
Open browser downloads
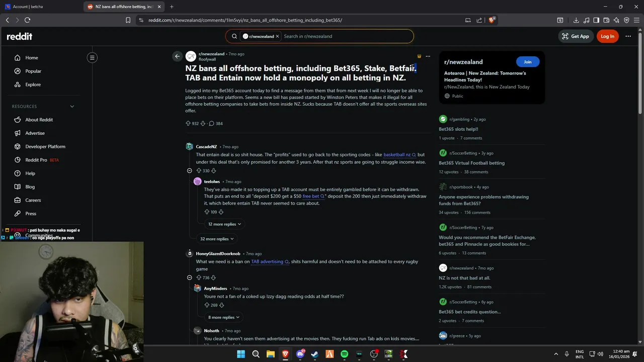pos(576,20)
